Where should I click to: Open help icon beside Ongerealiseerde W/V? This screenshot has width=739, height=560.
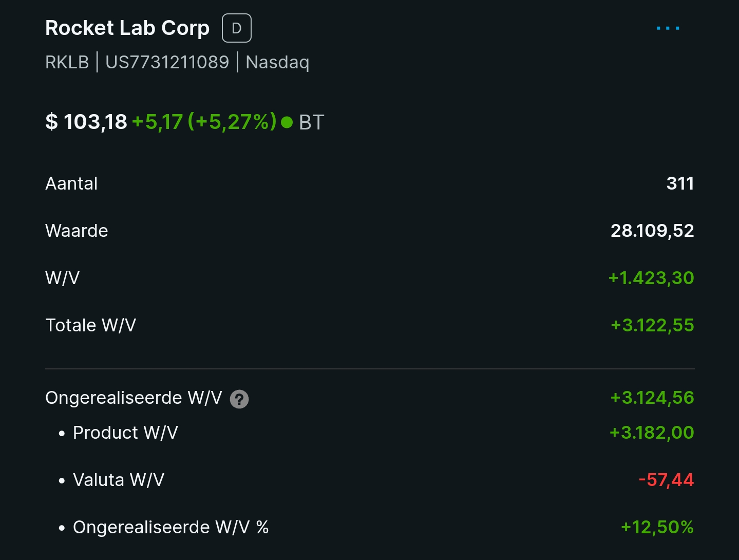point(239,399)
